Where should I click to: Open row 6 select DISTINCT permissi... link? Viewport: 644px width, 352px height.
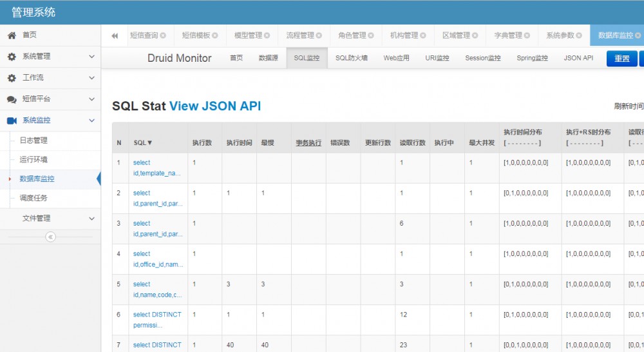(157, 320)
